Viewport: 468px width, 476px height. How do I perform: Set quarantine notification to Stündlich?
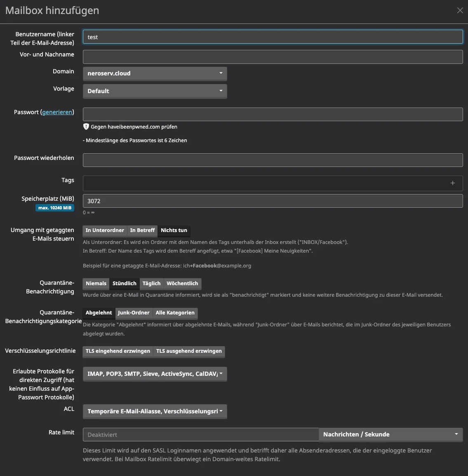125,284
